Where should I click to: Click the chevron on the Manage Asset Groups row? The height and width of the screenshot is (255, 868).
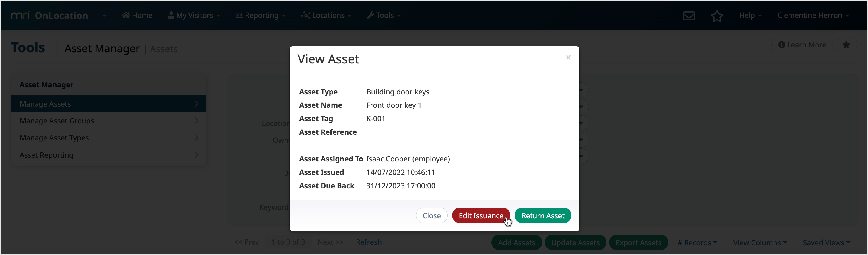pos(196,121)
